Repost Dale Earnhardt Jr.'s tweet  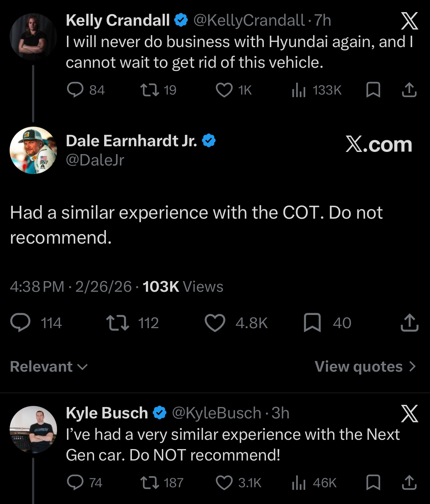[118, 323]
